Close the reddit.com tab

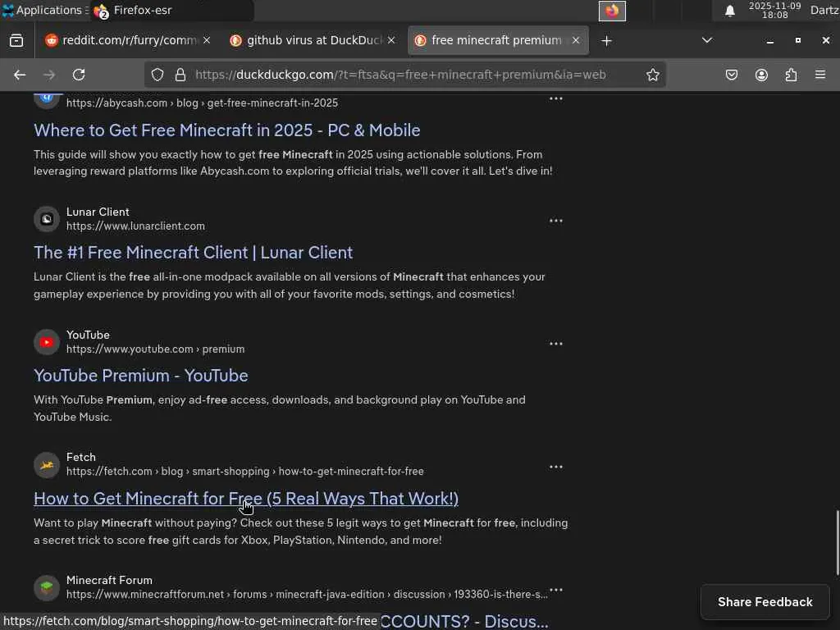(x=207, y=40)
